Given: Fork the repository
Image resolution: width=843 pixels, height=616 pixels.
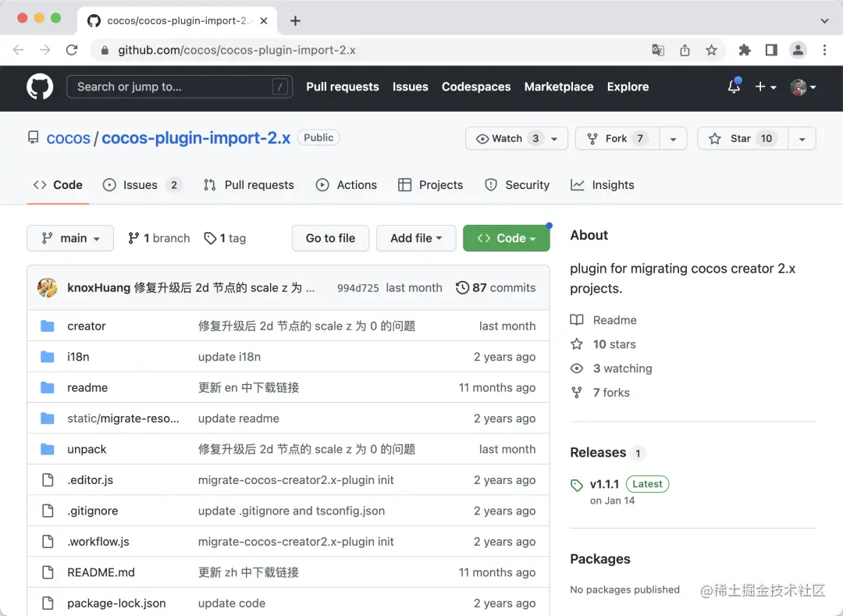Looking at the screenshot, I should 617,139.
